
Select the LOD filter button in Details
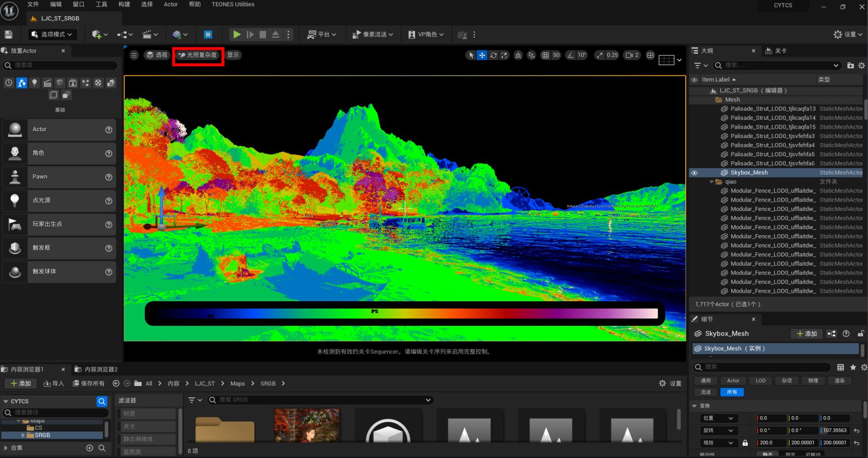pos(761,381)
